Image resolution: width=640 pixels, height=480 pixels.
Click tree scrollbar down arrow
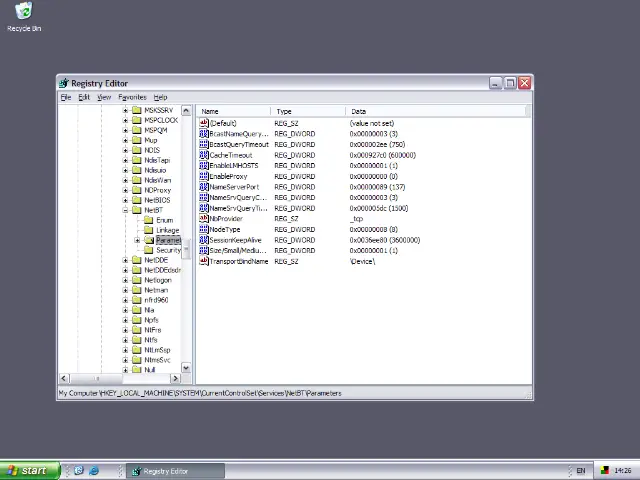coord(186,368)
